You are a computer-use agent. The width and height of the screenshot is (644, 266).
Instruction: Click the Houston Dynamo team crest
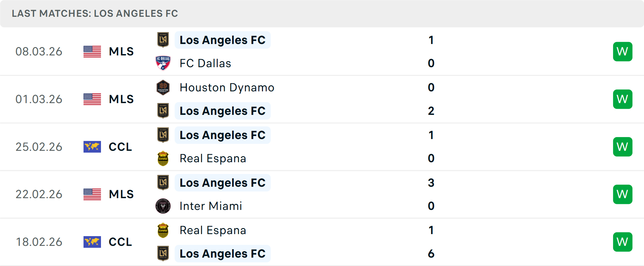tap(163, 87)
